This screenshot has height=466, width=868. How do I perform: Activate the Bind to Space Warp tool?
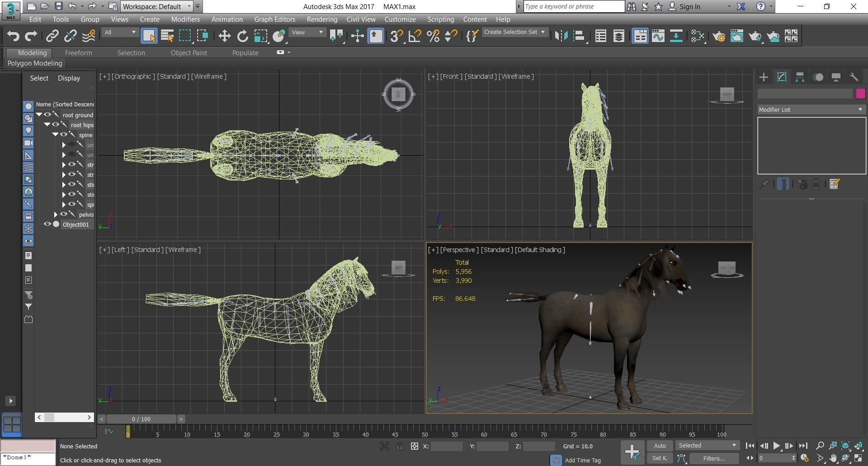(x=89, y=36)
